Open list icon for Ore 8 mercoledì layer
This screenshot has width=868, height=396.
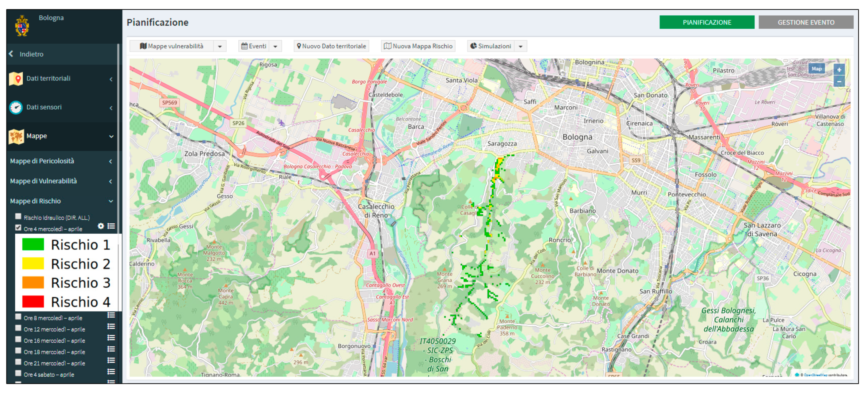[x=111, y=315]
